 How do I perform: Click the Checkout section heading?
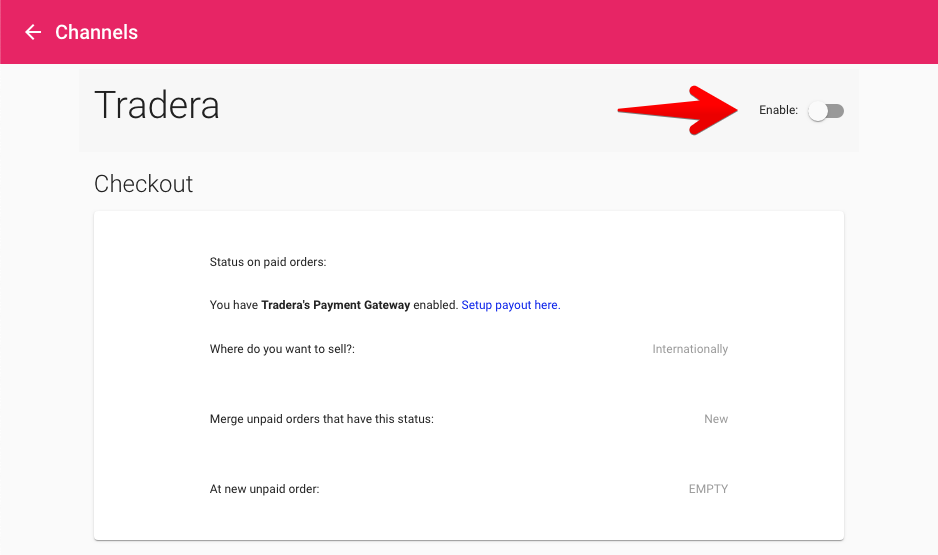pos(144,184)
